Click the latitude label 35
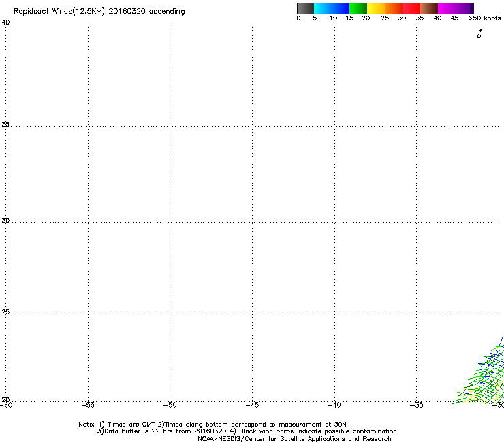This screenshot has height=443, width=504. pos(5,124)
